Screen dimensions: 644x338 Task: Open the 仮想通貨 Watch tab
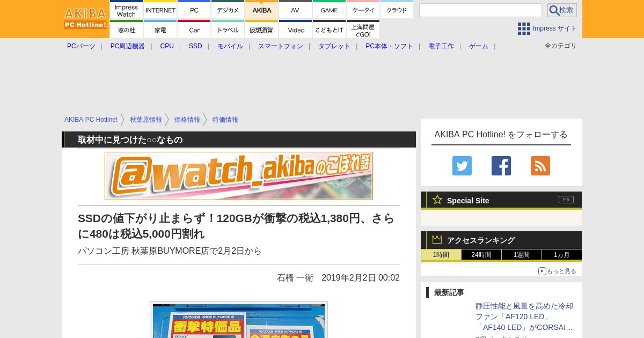click(x=262, y=30)
